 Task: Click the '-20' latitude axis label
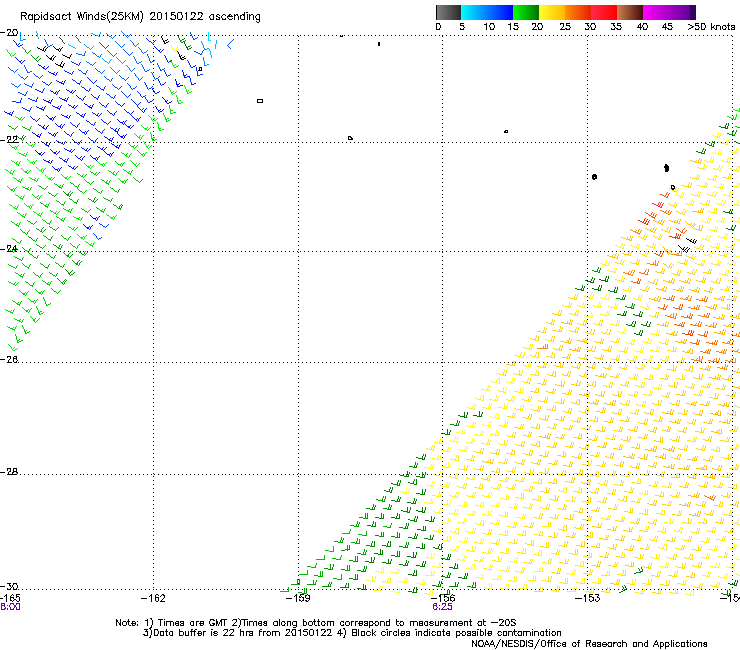(x=9, y=33)
